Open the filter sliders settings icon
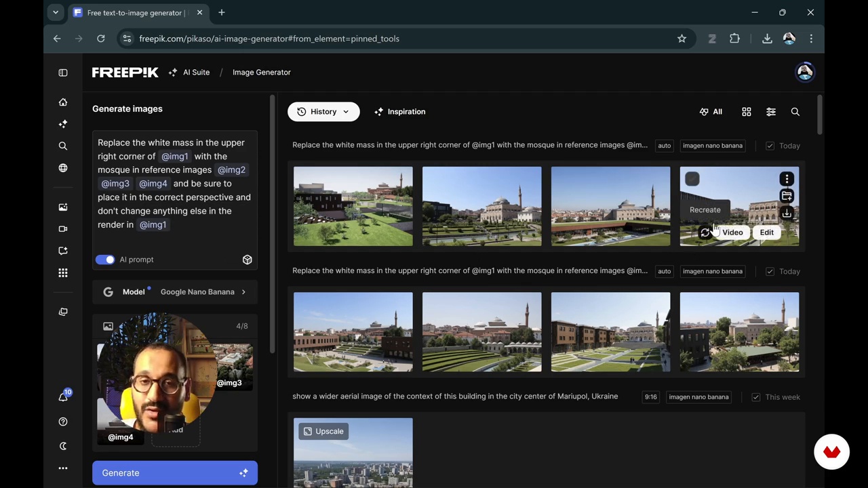The height and width of the screenshot is (488, 868). 771,112
